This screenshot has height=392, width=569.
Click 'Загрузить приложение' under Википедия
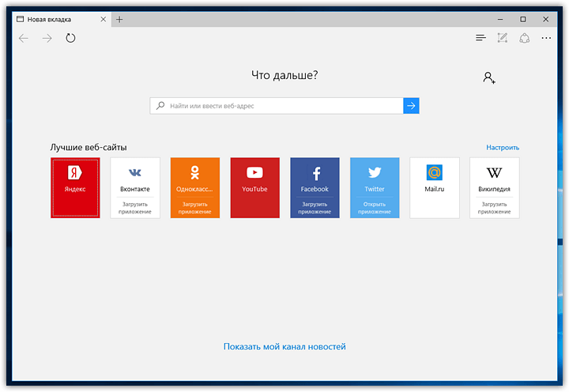click(494, 208)
